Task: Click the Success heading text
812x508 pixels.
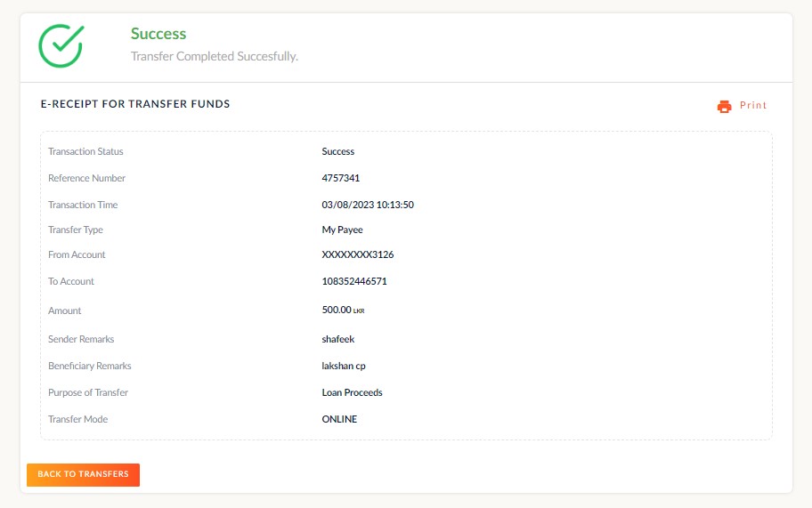Action: 158,34
